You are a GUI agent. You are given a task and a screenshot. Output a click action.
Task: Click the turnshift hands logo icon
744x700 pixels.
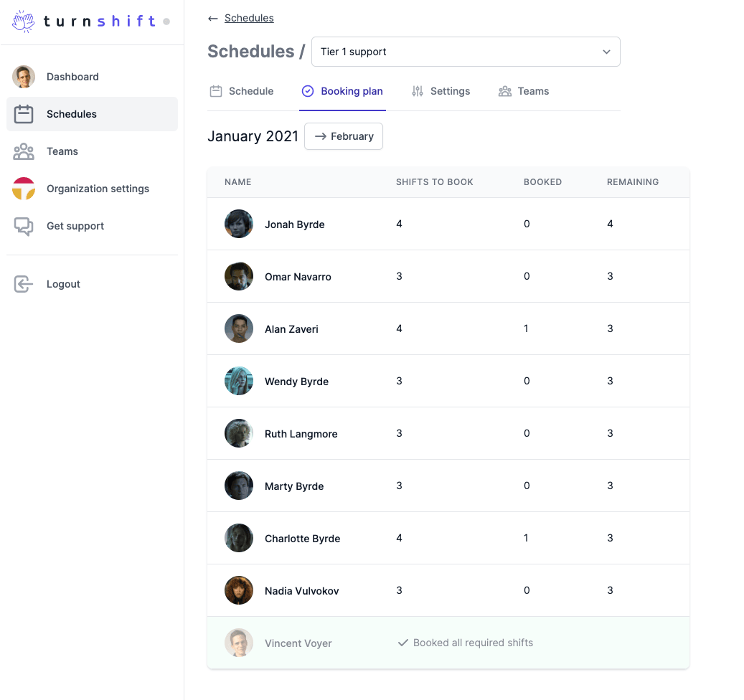[x=23, y=22]
